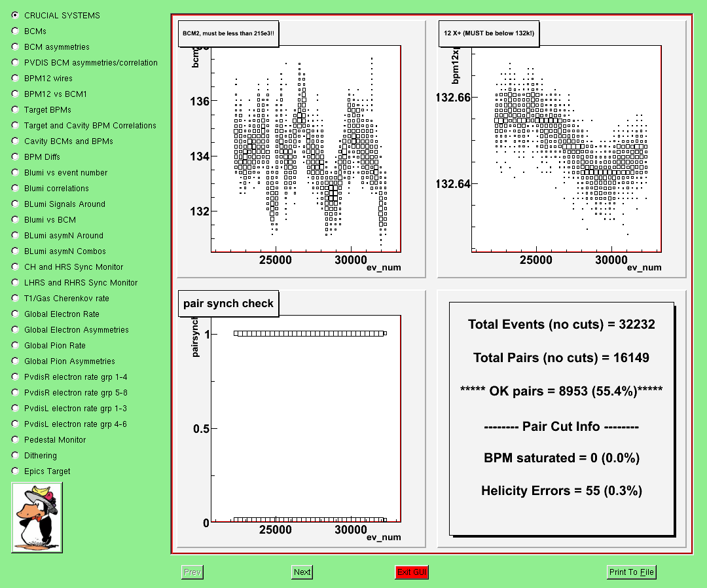Click the BPM saturated = 0 line
The height and width of the screenshot is (588, 707).
click(562, 458)
